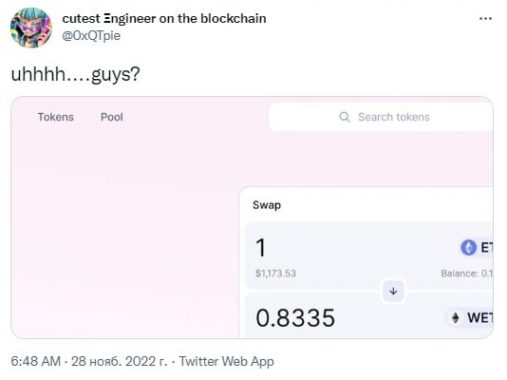
Task: Click the black WETH diamond icon
Action: (x=455, y=318)
